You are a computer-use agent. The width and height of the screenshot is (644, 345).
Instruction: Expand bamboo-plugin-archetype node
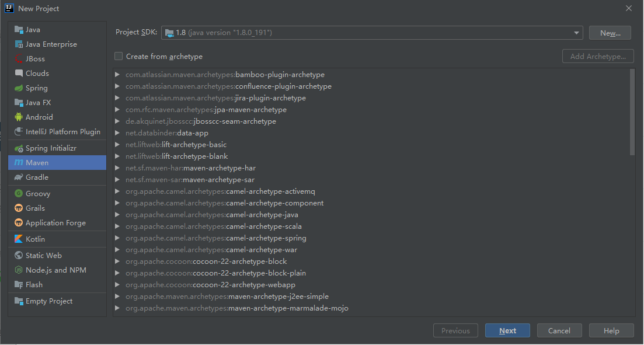coord(117,74)
